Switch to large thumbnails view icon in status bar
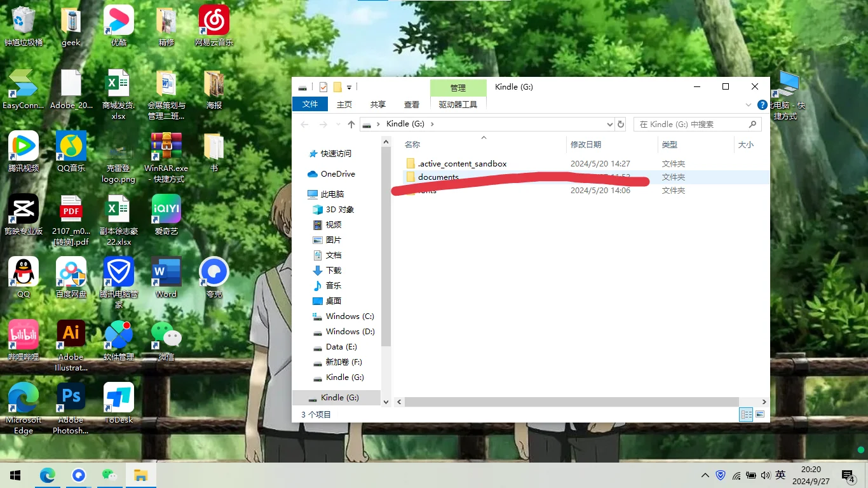Screen dimensions: 868x488 tap(760, 414)
